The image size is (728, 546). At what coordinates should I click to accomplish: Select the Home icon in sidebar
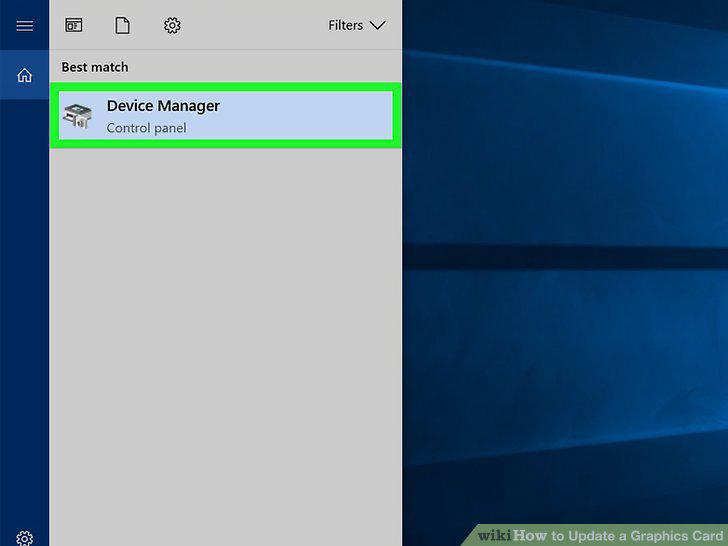(x=25, y=75)
